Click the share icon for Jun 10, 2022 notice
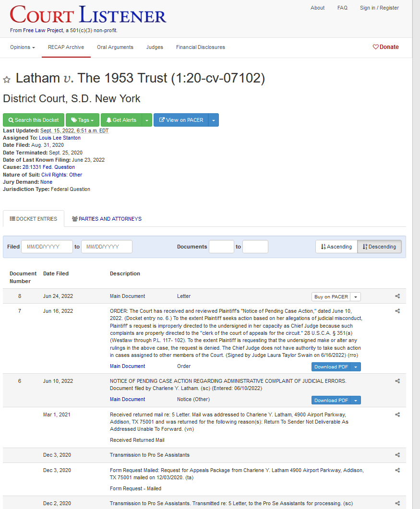 (397, 381)
